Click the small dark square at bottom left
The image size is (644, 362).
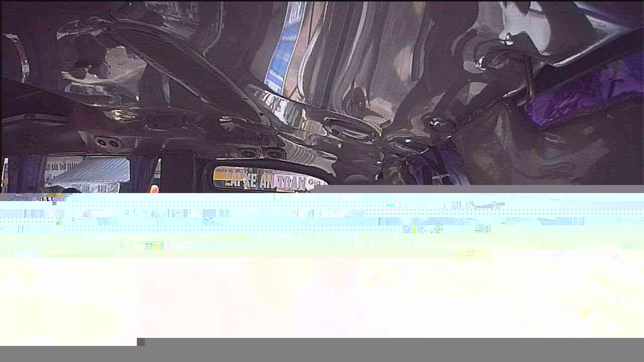pyautogui.click(x=141, y=342)
